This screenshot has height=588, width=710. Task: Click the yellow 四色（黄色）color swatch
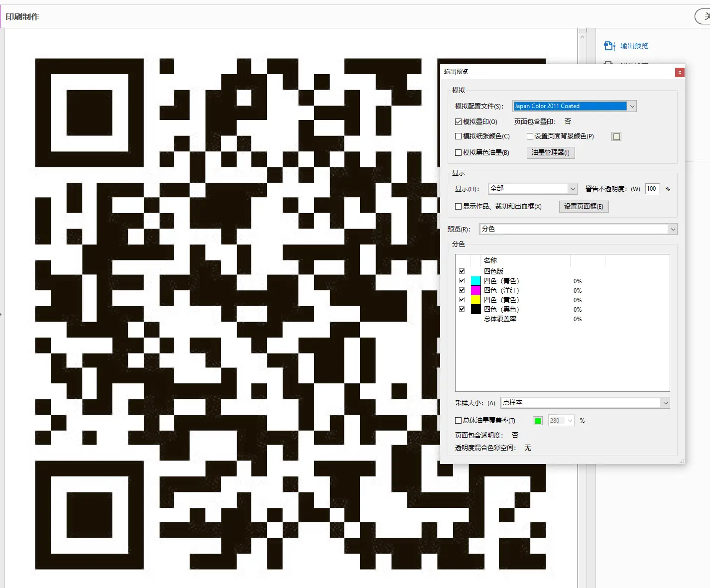tap(475, 300)
